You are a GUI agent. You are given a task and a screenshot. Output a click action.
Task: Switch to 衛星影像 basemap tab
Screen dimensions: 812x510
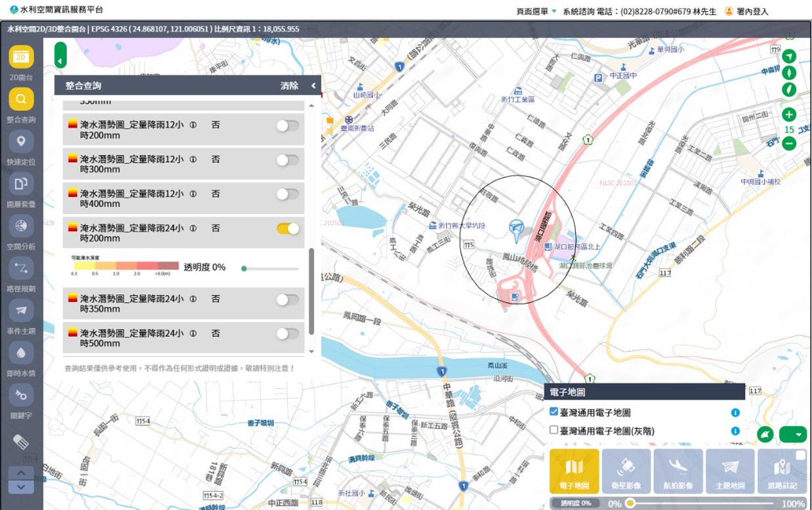click(x=626, y=471)
